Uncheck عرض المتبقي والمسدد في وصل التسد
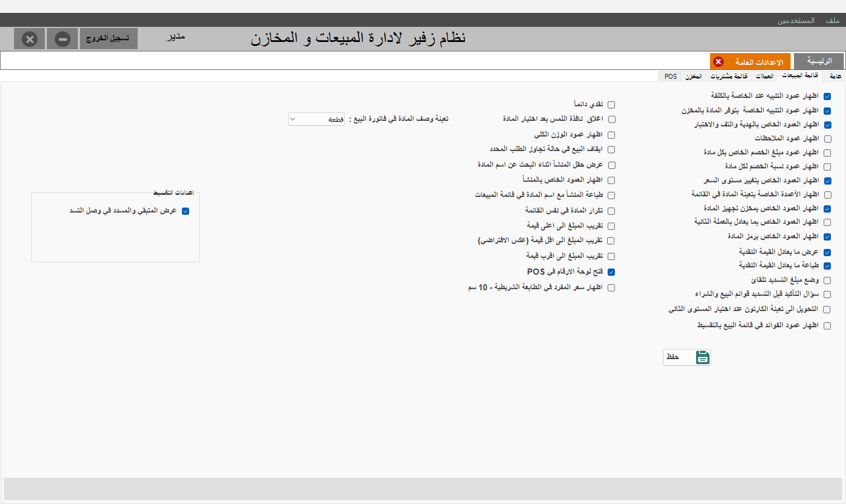The width and height of the screenshot is (846, 504). [185, 211]
